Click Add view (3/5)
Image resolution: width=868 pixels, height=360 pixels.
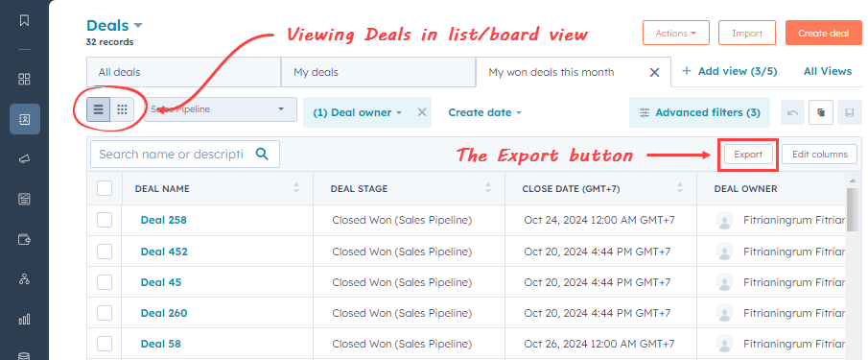730,71
